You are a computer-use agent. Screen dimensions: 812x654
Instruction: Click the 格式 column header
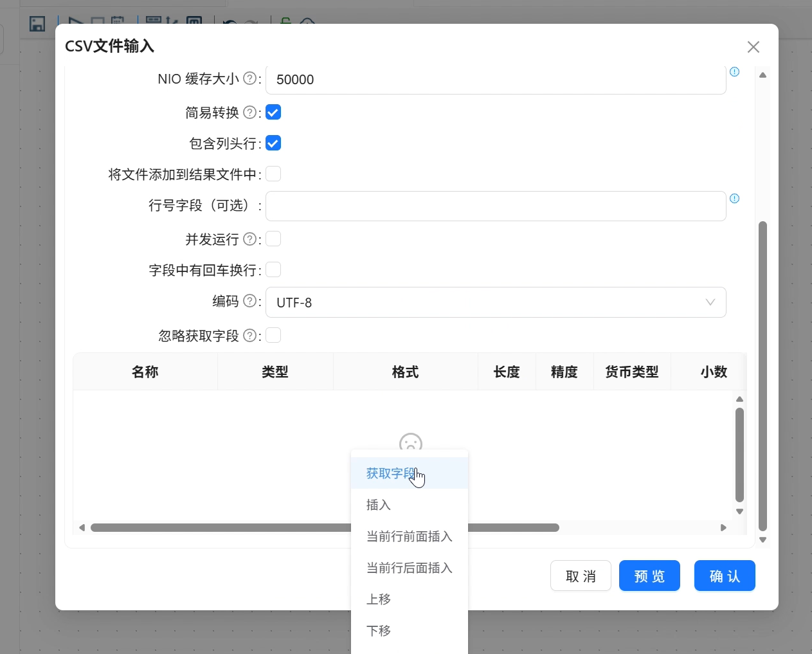(x=406, y=372)
